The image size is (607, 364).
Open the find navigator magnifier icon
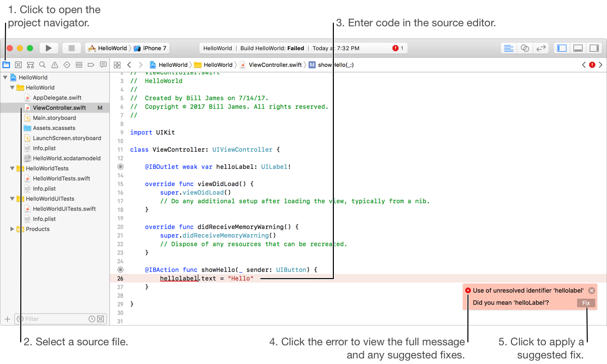tap(42, 65)
